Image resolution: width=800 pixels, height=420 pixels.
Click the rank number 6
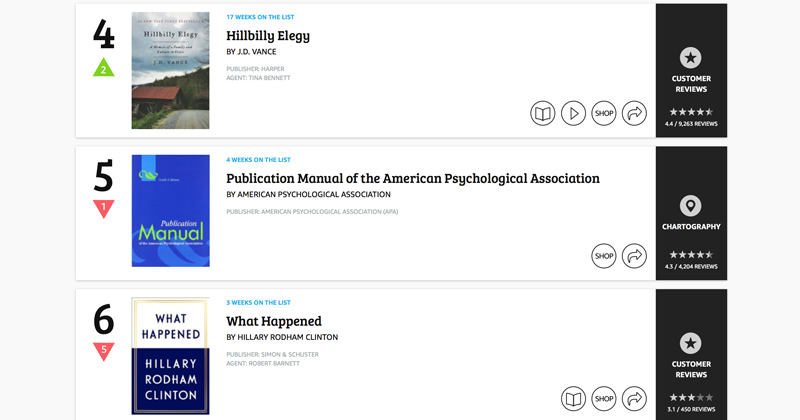[104, 320]
